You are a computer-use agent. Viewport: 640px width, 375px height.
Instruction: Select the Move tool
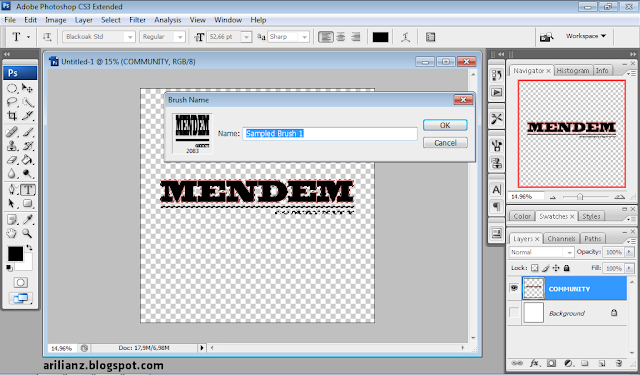click(27, 88)
